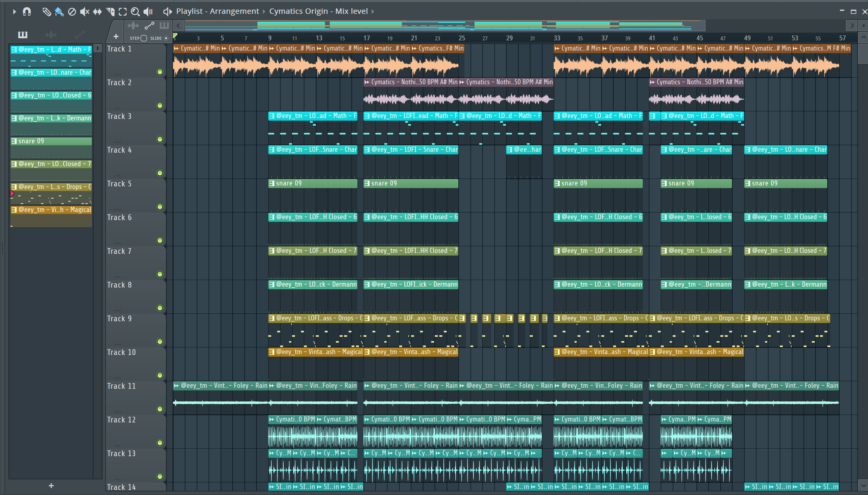The width and height of the screenshot is (868, 495).
Task: Click bar 17 on the timeline ruler
Action: (366, 38)
